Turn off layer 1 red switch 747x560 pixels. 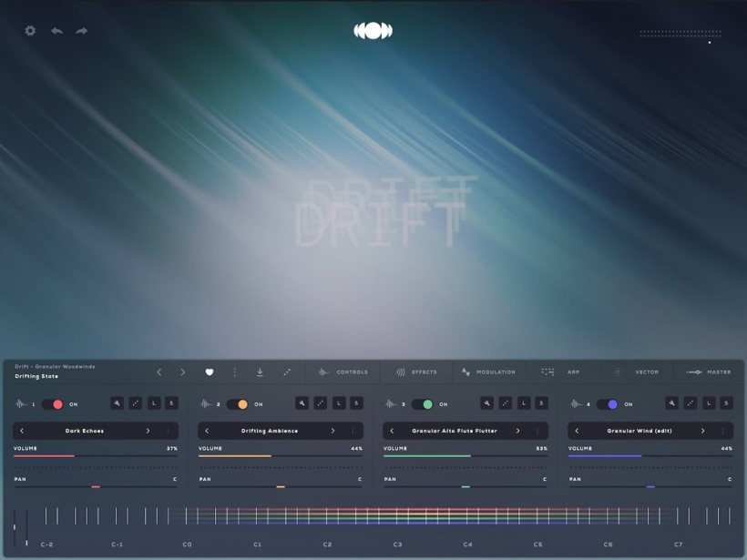pyautogui.click(x=53, y=404)
